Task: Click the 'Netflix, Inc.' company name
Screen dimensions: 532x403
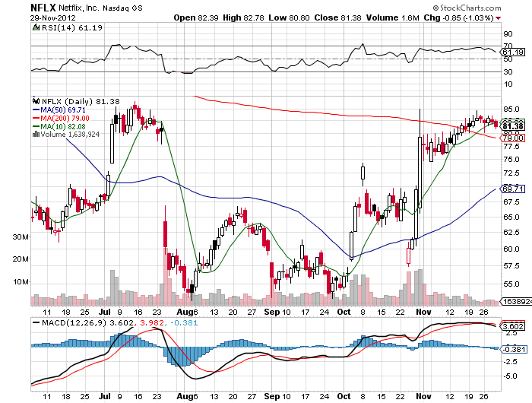Action: 79,8
